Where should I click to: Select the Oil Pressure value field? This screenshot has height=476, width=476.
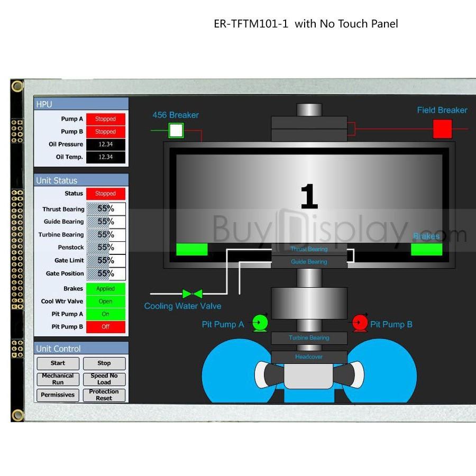pyautogui.click(x=106, y=144)
